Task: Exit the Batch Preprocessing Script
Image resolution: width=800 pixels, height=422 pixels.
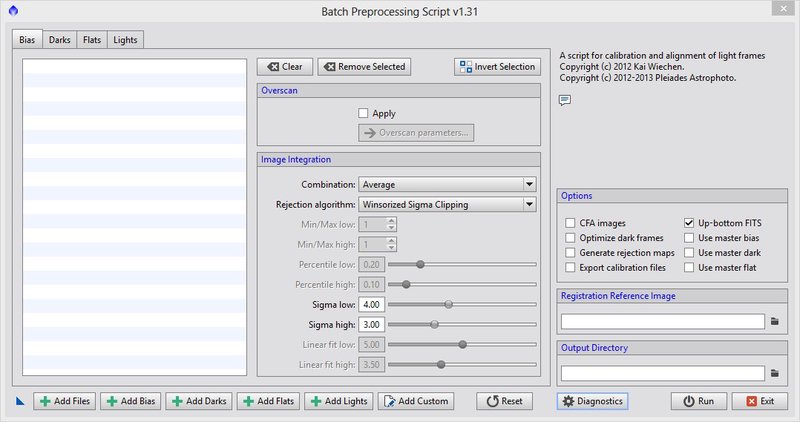Action: pyautogui.click(x=760, y=401)
